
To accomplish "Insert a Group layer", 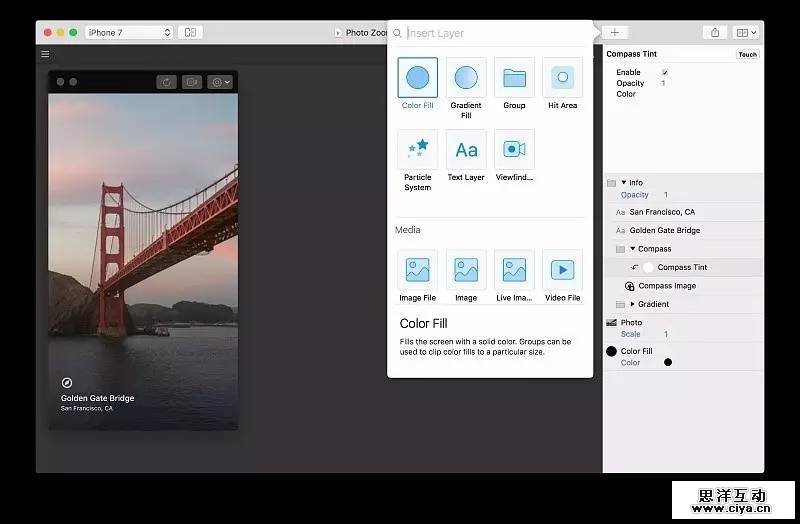I will [514, 77].
